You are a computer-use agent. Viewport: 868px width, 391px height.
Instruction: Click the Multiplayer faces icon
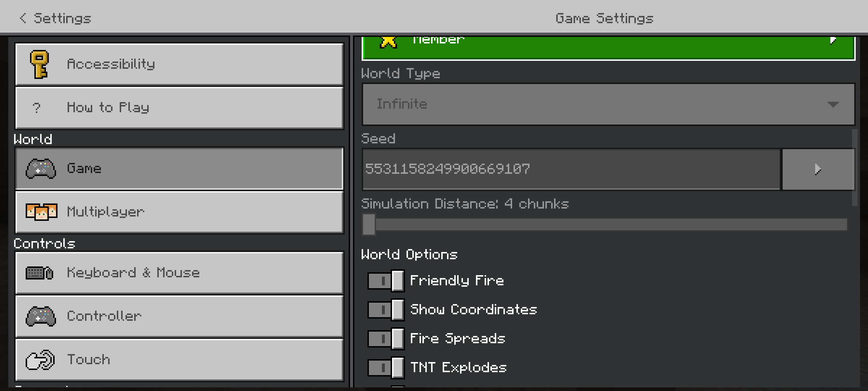[41, 212]
